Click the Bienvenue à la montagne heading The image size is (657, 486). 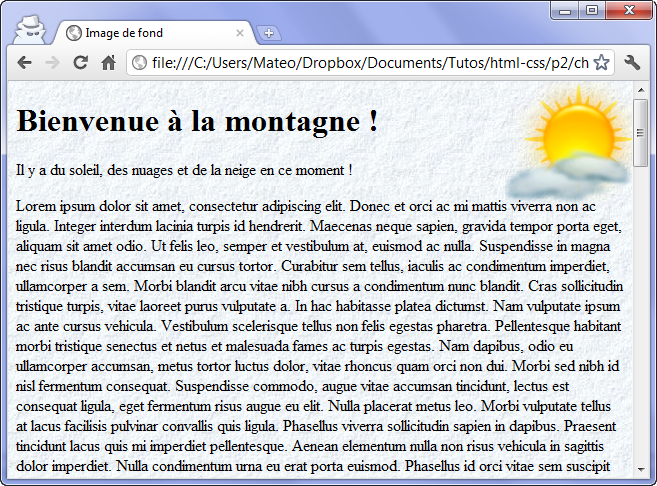198,122
